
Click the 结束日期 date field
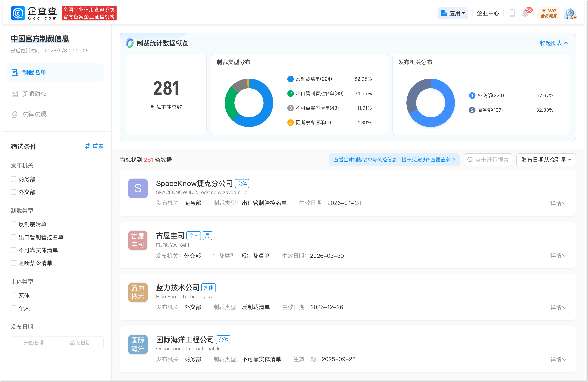tap(80, 343)
